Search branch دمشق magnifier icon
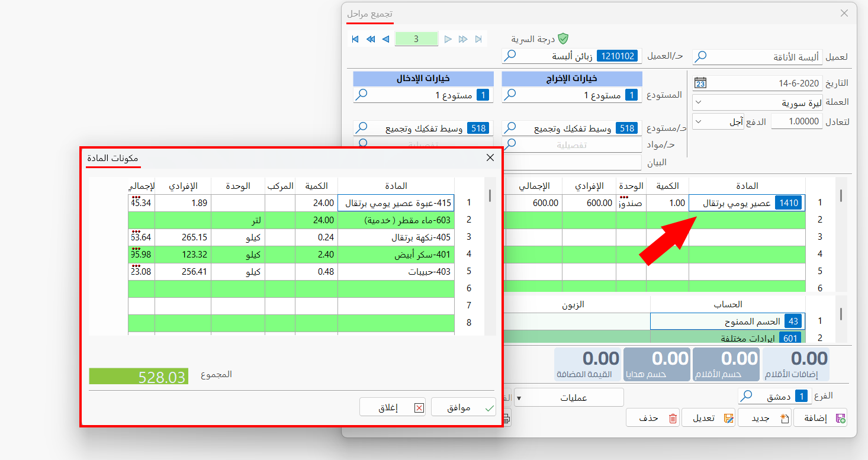 pos(746,396)
